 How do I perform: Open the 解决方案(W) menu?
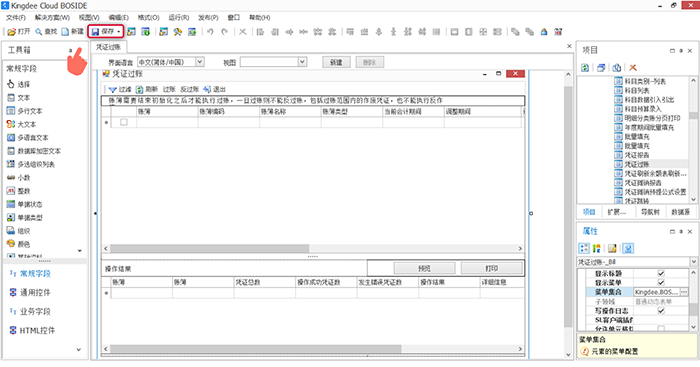52,17
